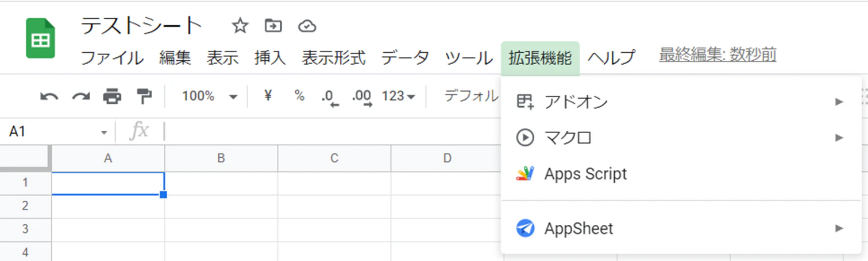Click the blue fill handle of cell A1

point(164,195)
